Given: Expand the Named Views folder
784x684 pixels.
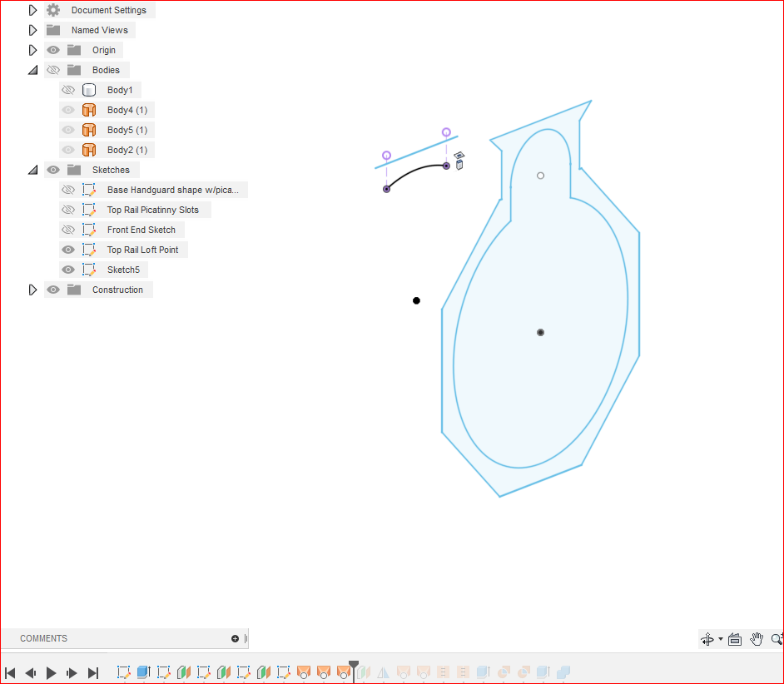Looking at the screenshot, I should tap(32, 29).
